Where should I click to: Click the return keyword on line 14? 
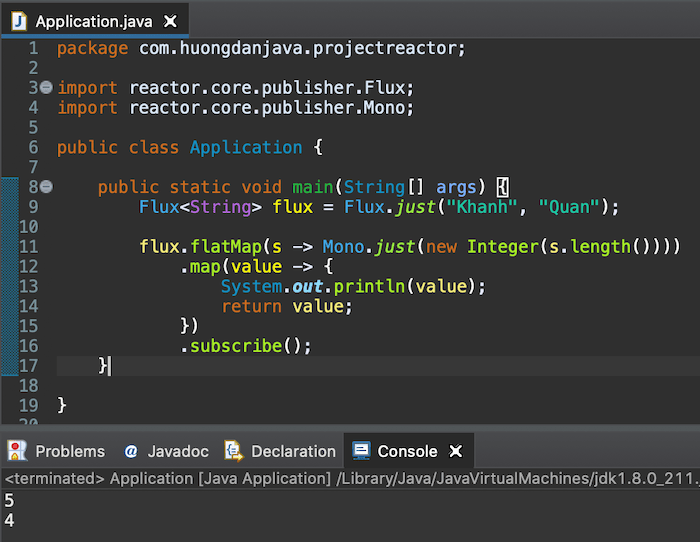(251, 306)
